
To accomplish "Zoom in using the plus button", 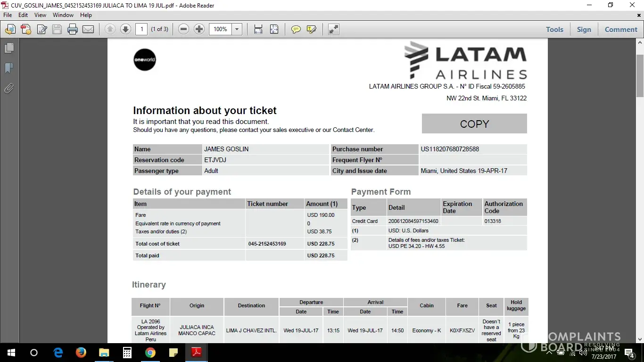I will (x=199, y=29).
